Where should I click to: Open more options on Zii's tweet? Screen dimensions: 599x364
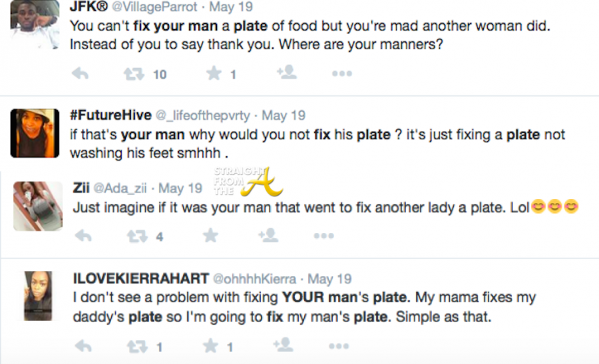(323, 236)
